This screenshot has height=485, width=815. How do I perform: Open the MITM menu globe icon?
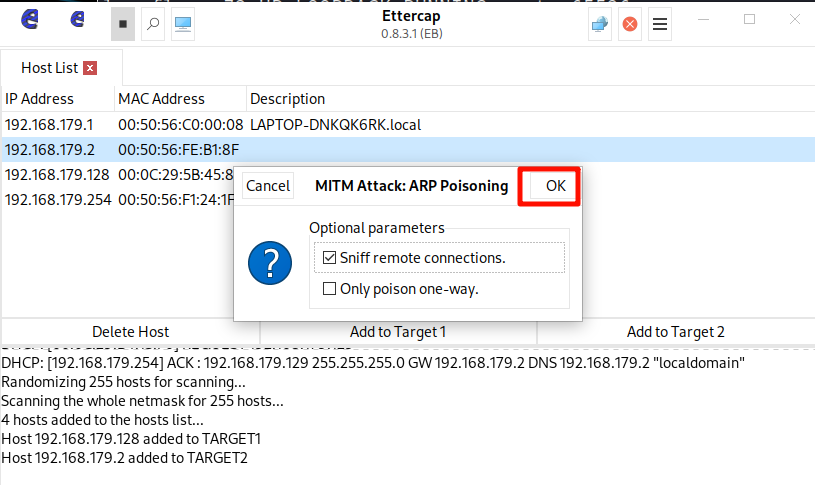[599, 24]
